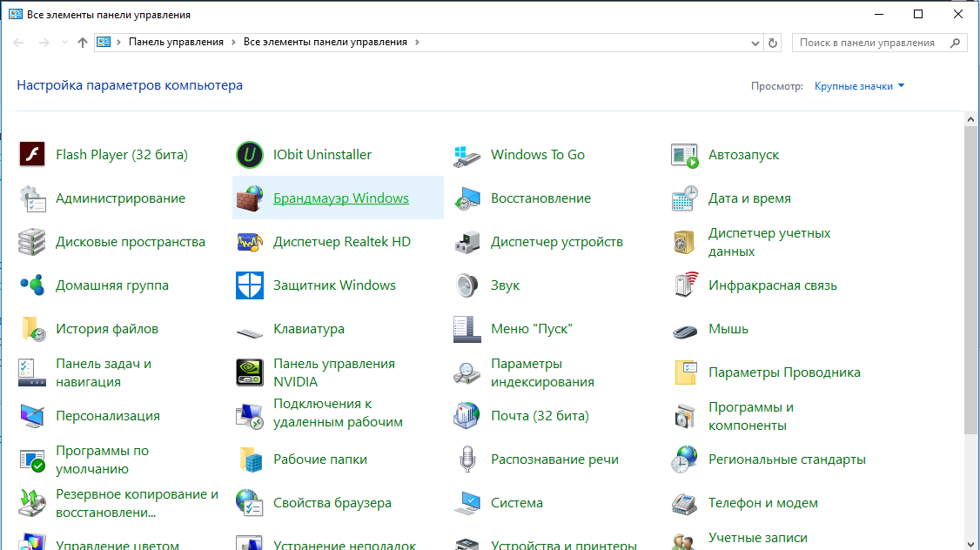Open the Flash Player (32 бита) icon
Screen dimensions: 980x550
[x=32, y=154]
